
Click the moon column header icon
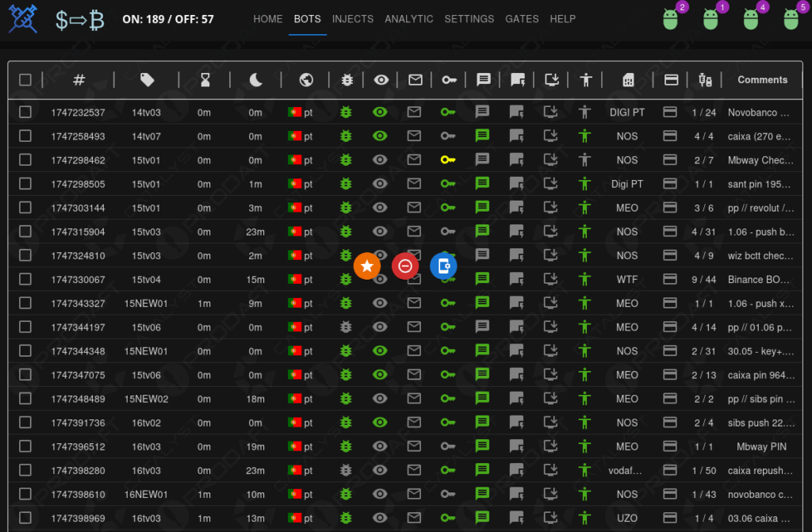[256, 80]
